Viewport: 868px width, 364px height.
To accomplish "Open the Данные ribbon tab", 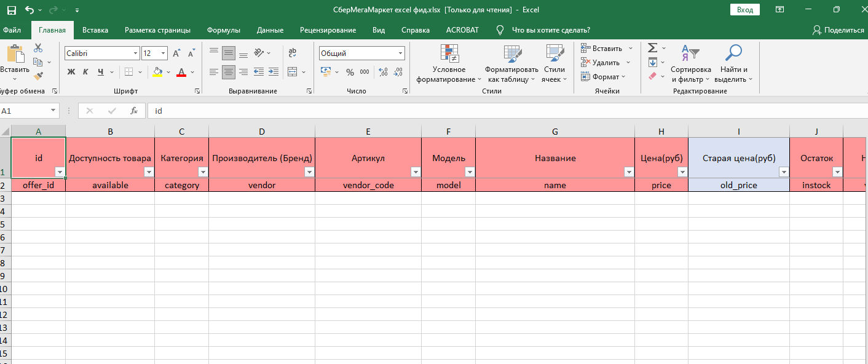I will click(270, 30).
